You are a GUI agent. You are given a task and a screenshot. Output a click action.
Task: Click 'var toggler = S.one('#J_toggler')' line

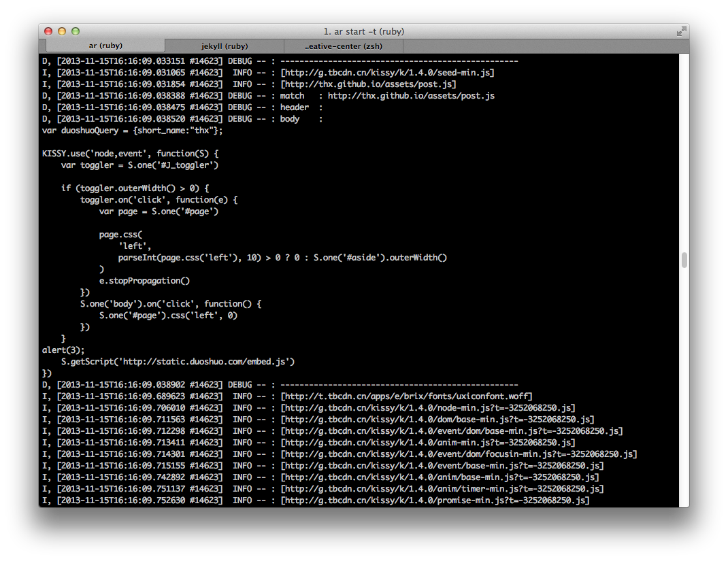click(139, 165)
